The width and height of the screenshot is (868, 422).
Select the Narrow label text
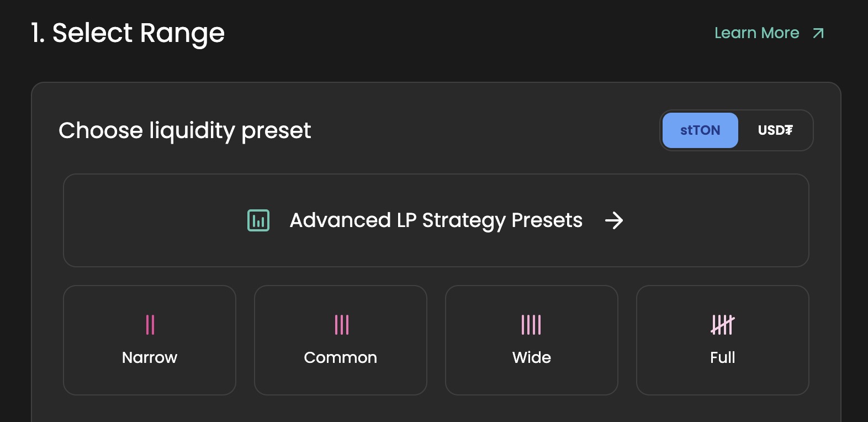pyautogui.click(x=150, y=357)
